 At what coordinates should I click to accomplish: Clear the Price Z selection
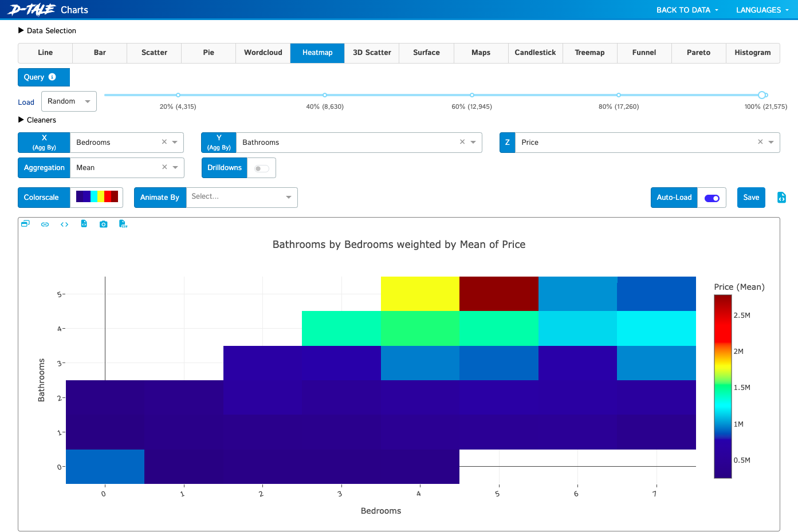coord(760,142)
